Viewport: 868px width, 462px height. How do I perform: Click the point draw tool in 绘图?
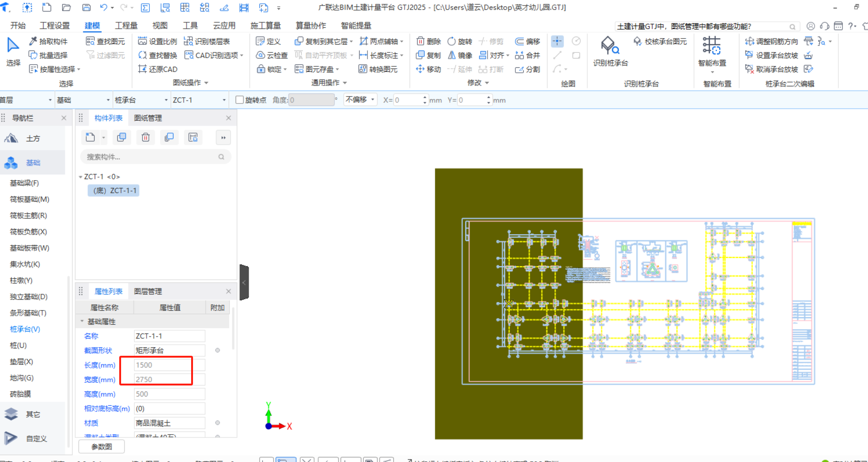pyautogui.click(x=557, y=41)
